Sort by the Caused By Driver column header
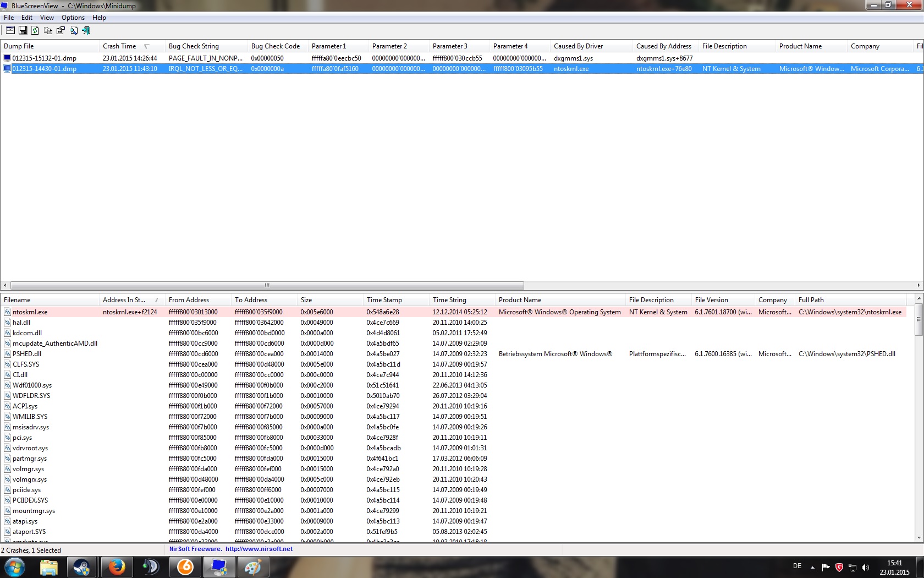924x578 pixels. click(591, 46)
